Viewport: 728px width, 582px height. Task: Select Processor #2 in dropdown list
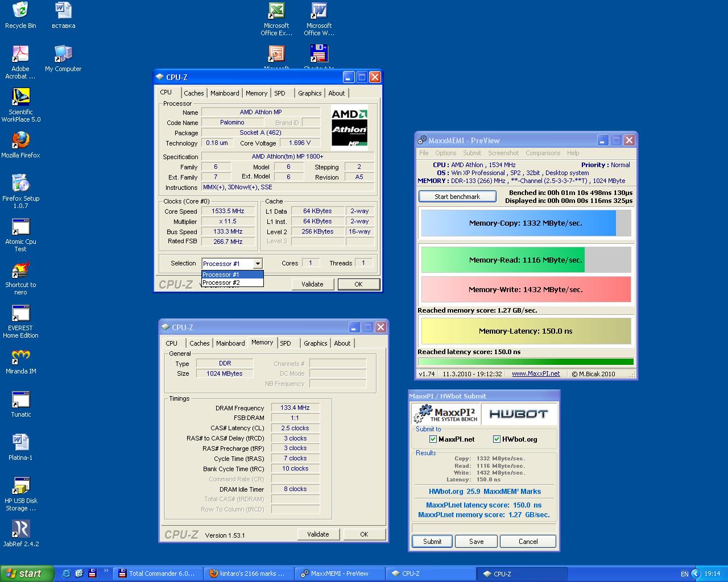pyautogui.click(x=233, y=282)
